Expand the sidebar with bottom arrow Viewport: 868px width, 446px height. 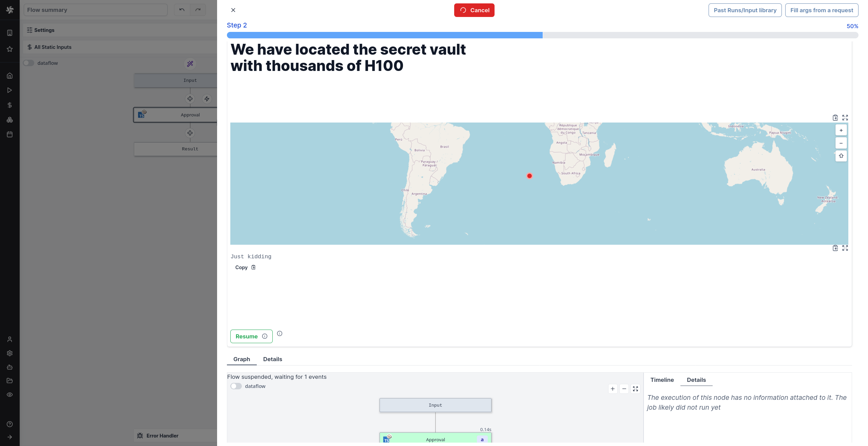click(x=9, y=437)
